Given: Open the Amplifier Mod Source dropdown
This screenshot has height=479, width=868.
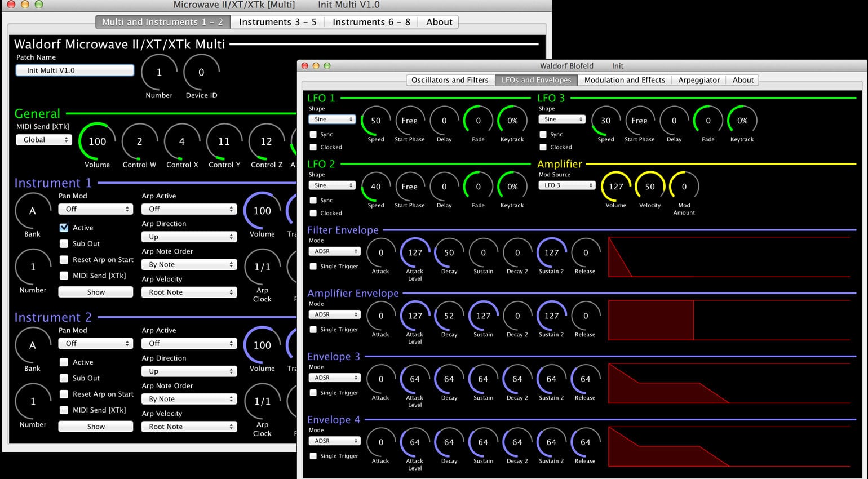Looking at the screenshot, I should tap(567, 184).
